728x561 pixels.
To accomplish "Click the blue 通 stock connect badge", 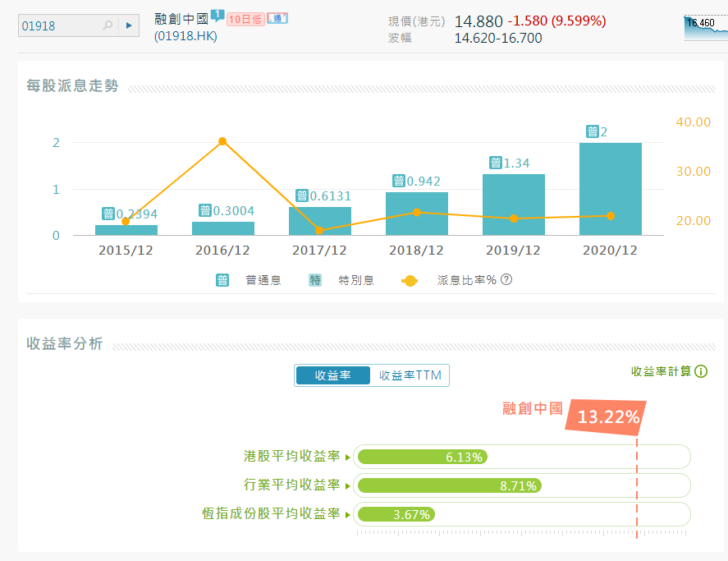I will 277,19.
